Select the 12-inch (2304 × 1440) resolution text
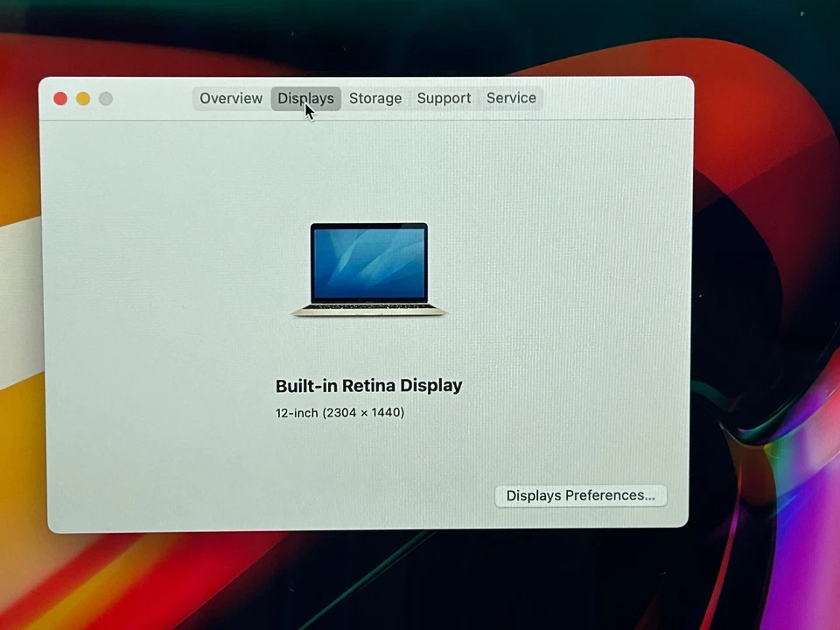 click(339, 412)
